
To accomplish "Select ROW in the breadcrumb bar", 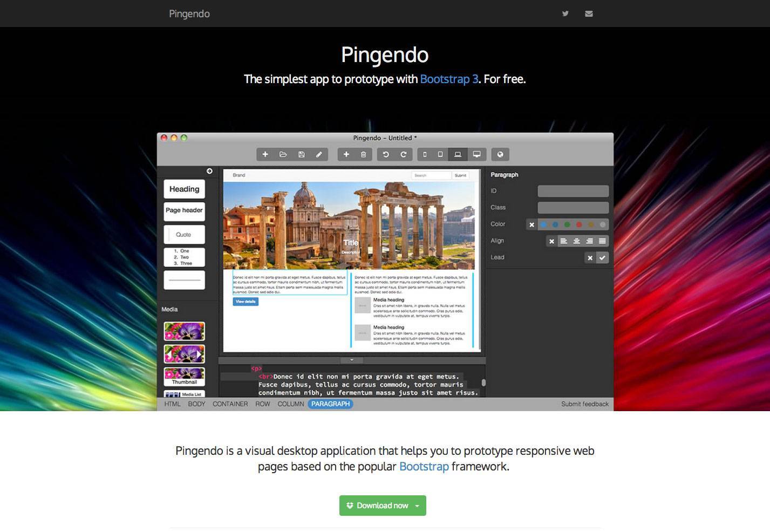I will tap(263, 404).
